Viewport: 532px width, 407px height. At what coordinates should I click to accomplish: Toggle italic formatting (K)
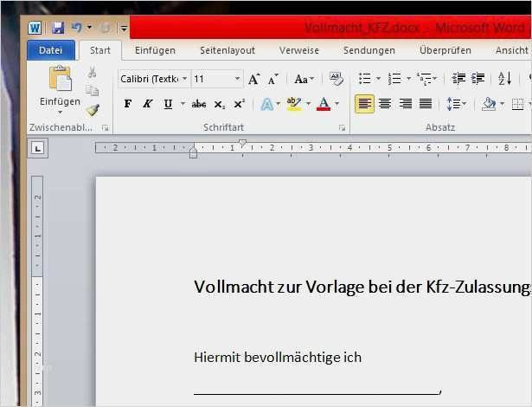point(148,104)
